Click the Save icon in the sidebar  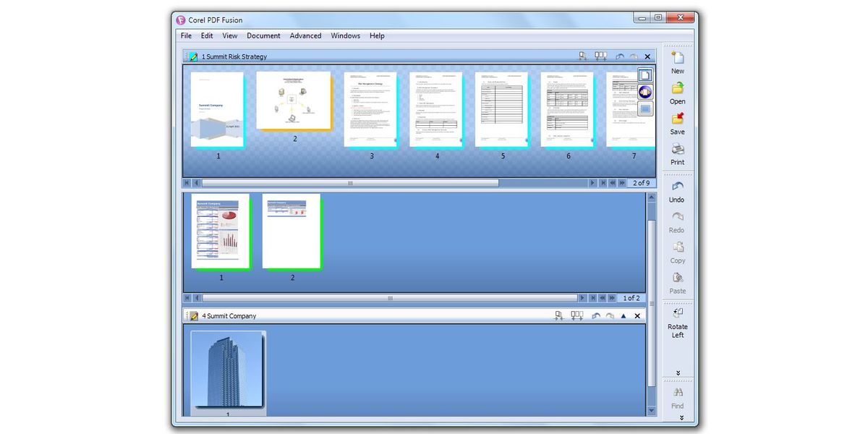pos(677,119)
